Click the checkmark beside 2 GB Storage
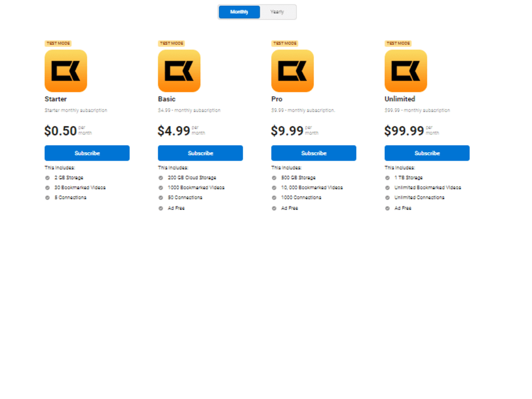The width and height of the screenshot is (532, 399). click(x=47, y=178)
